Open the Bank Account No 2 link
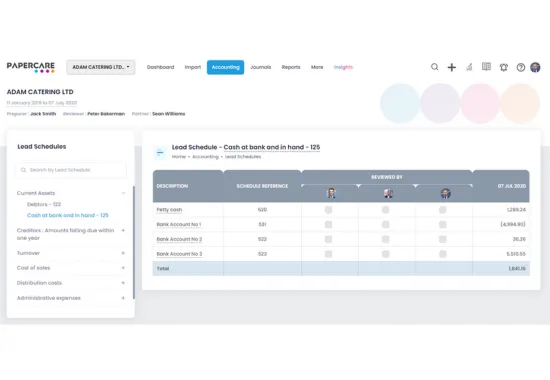550x380 pixels. (x=179, y=239)
